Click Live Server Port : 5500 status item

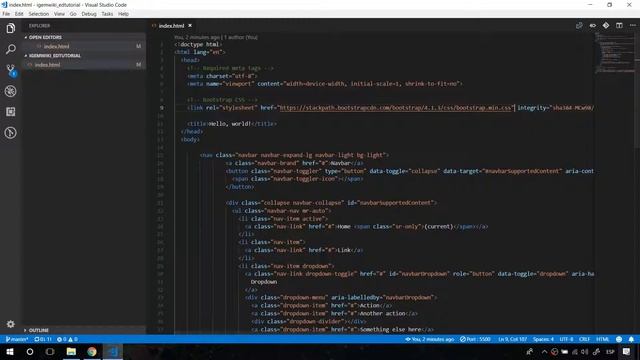pyautogui.click(x=476, y=339)
